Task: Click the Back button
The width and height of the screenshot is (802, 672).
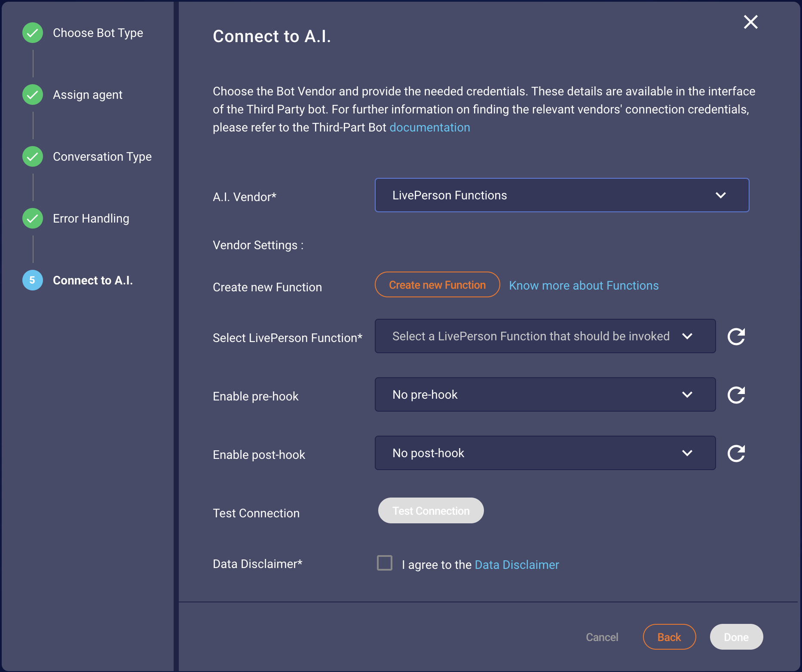Action: 669,637
